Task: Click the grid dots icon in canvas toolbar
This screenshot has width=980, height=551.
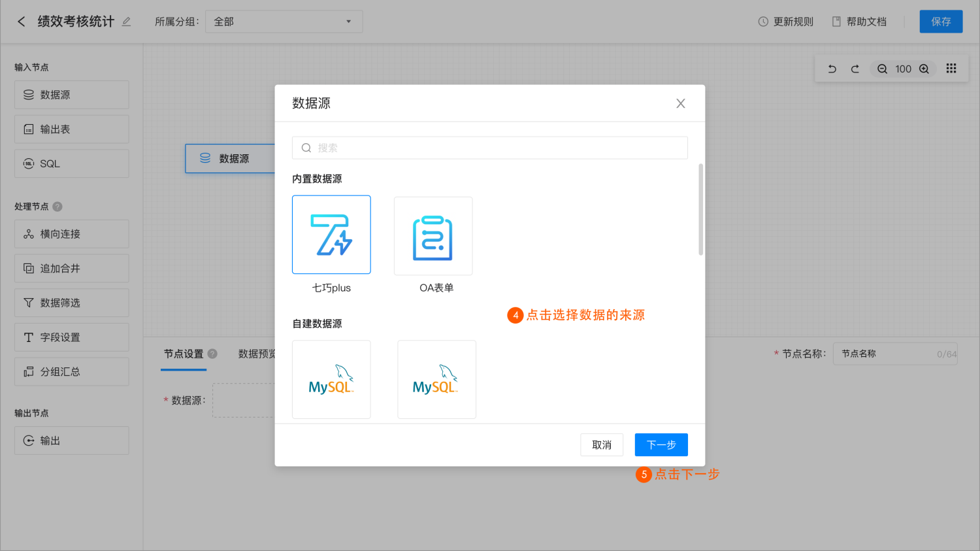Action: (951, 69)
